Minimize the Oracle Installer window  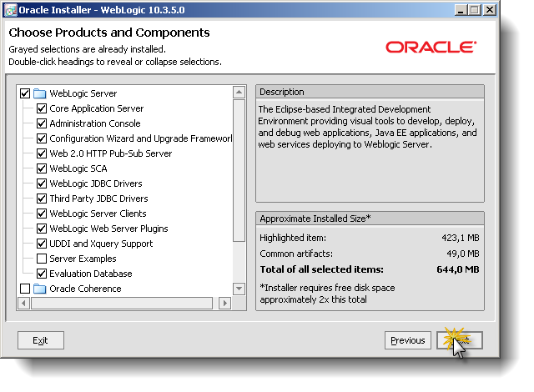click(461, 10)
